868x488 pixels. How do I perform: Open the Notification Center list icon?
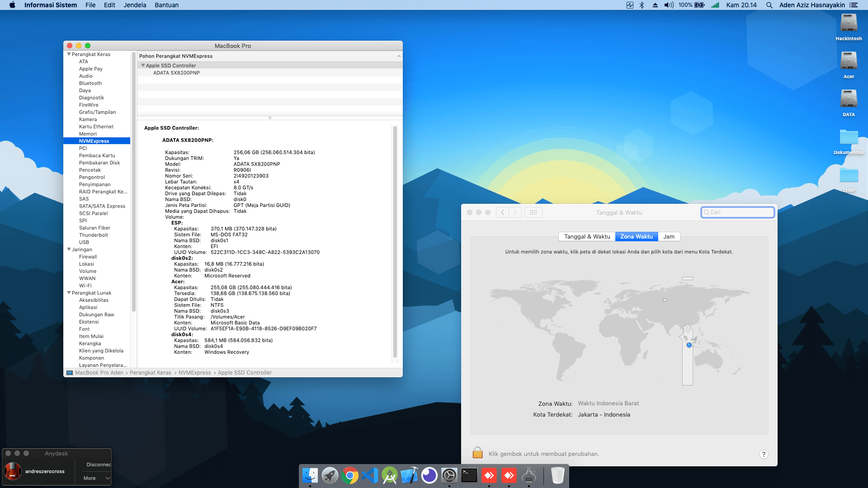click(x=853, y=5)
